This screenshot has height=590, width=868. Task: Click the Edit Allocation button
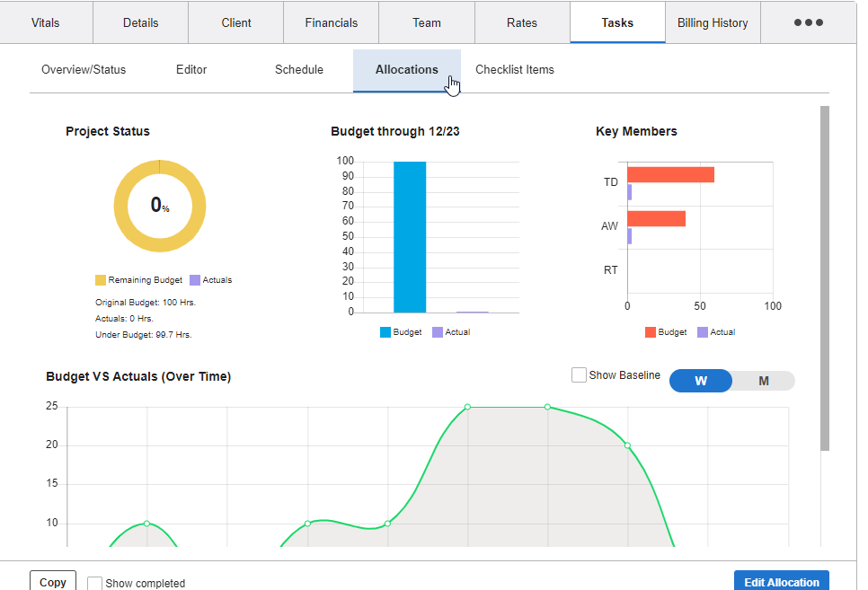[x=781, y=581]
